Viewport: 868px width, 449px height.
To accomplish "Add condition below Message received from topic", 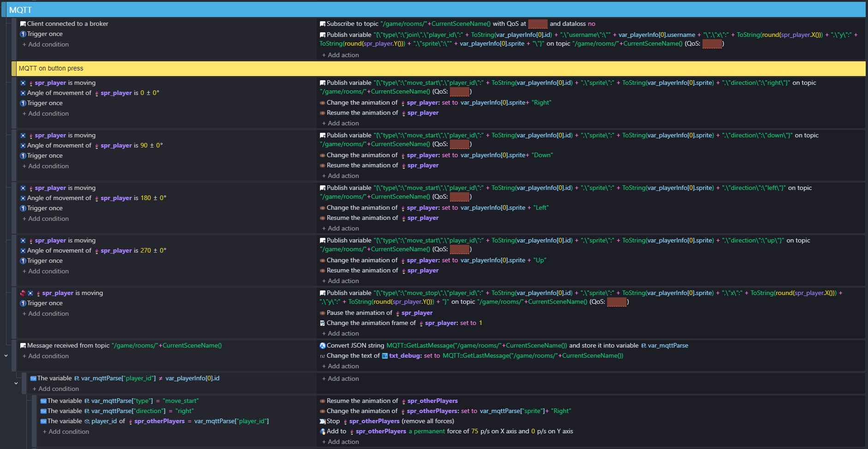I will (x=46, y=356).
